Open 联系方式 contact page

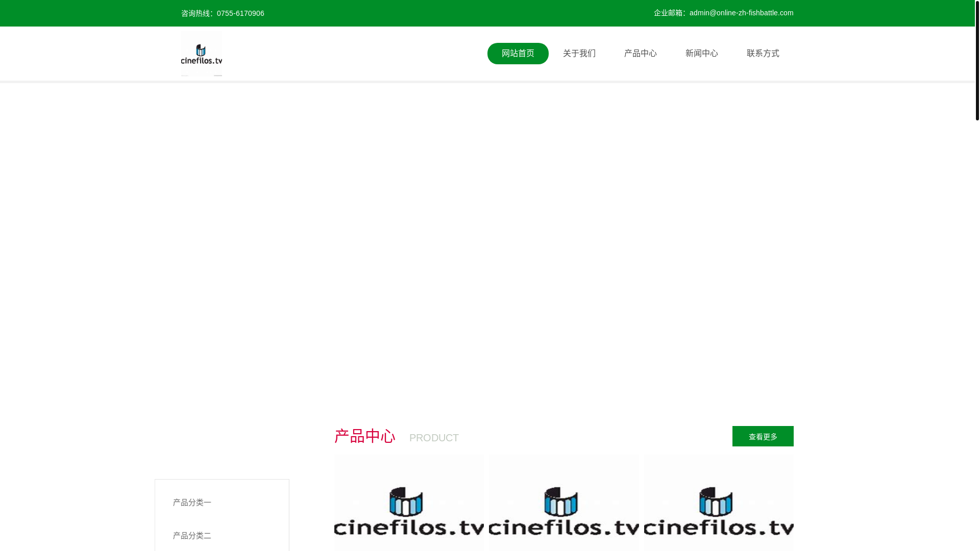[763, 54]
